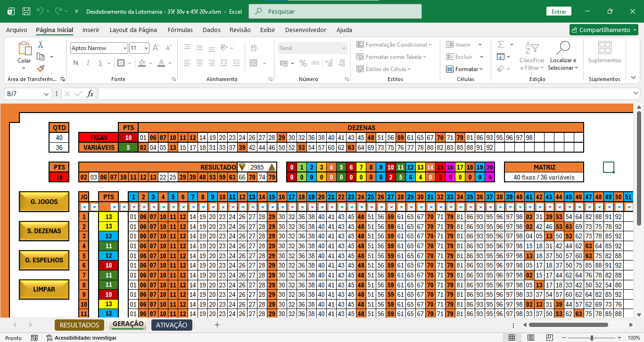Click the G. JOGOS button
Screen dimensions: 644x342
click(44, 202)
